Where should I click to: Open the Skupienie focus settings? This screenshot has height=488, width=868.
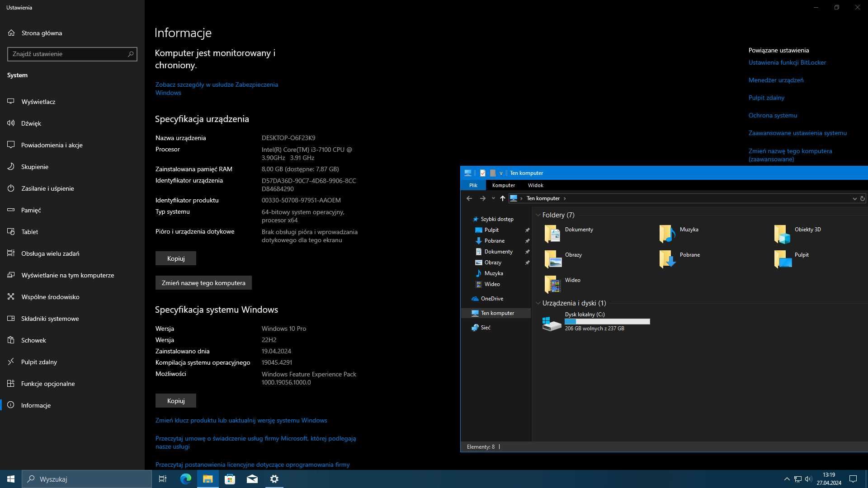click(72, 167)
